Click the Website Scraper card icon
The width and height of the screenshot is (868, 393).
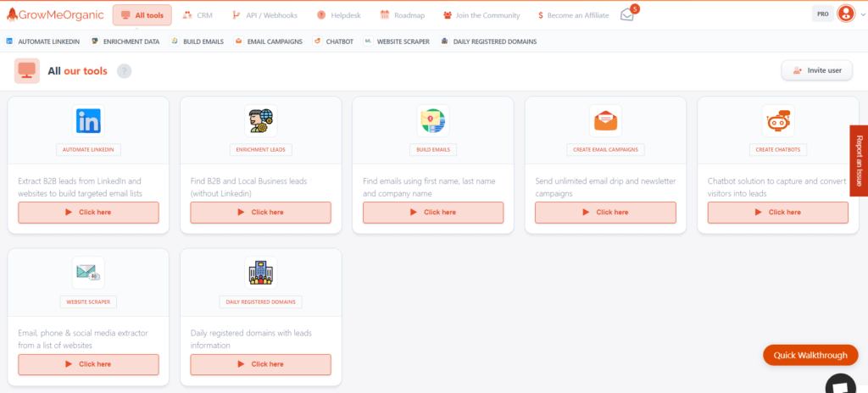pos(88,273)
